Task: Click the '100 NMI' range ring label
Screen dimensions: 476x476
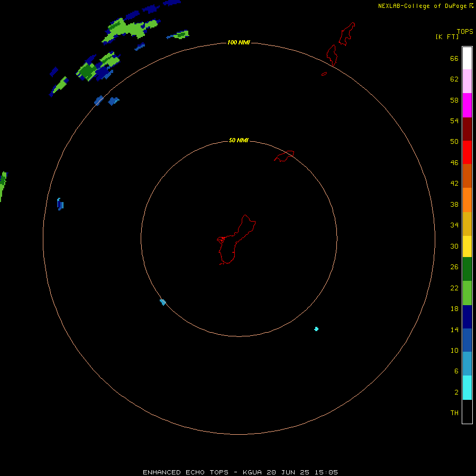Action: [239, 42]
